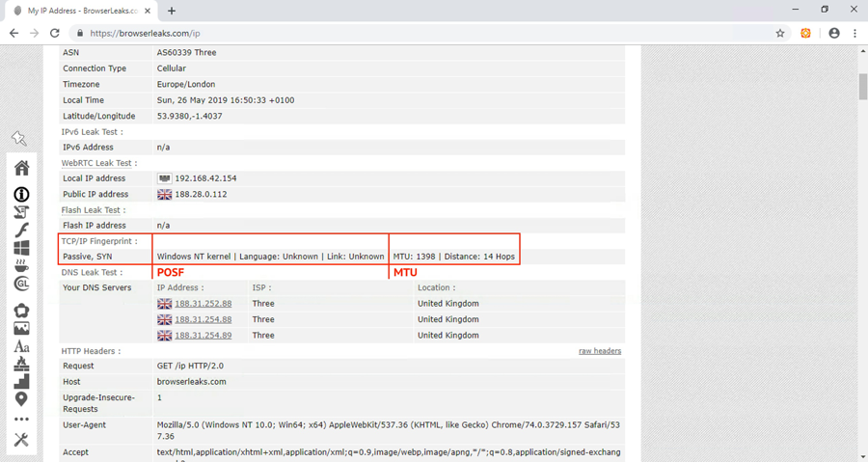
Task: Open the orange extension icon in toolbar
Action: point(805,33)
